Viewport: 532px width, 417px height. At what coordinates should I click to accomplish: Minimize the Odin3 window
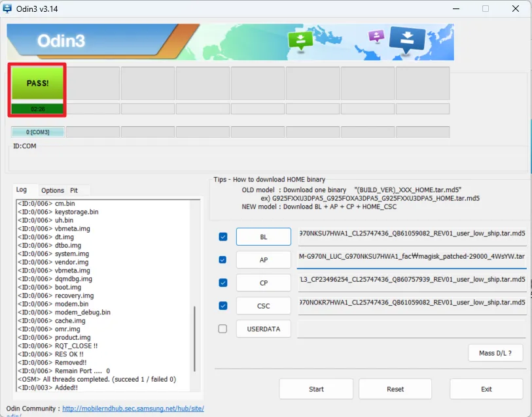pos(456,8)
